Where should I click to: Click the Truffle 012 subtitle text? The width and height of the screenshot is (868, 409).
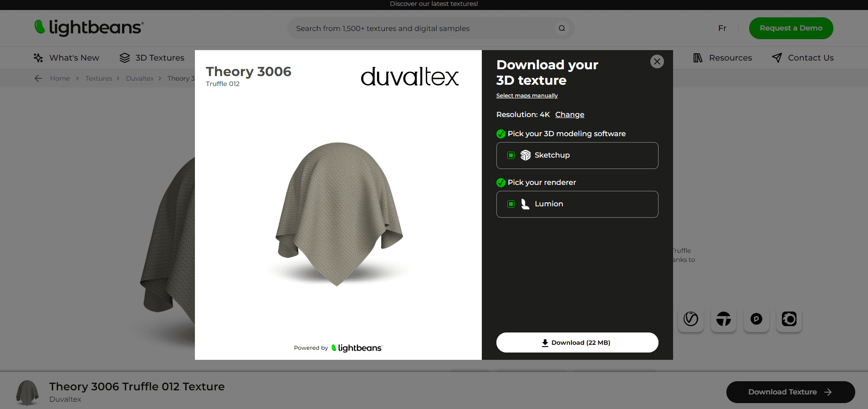point(223,84)
